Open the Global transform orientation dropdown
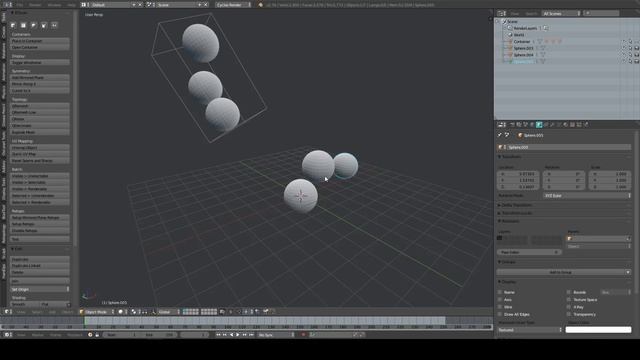 coord(168,312)
